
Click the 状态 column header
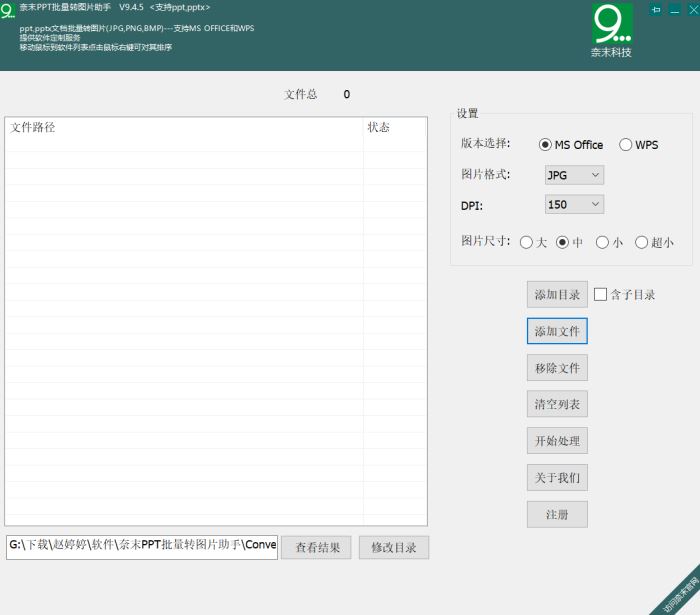point(395,128)
